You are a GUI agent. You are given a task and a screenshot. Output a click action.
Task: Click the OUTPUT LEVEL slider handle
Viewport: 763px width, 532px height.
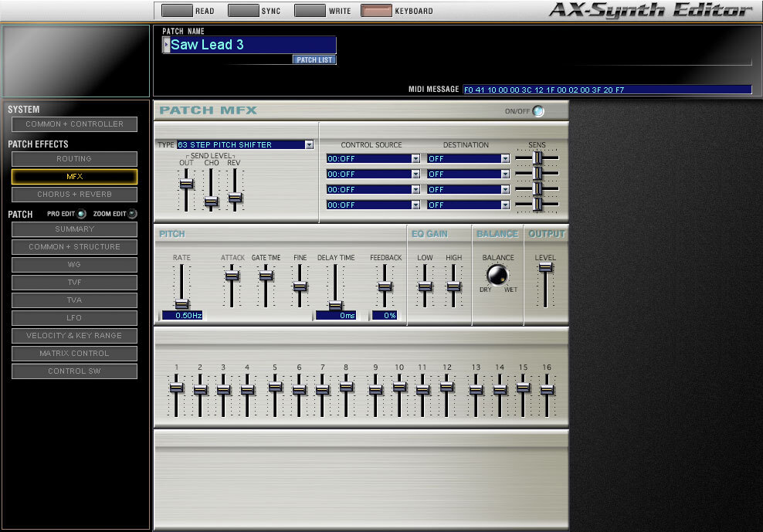click(x=545, y=267)
